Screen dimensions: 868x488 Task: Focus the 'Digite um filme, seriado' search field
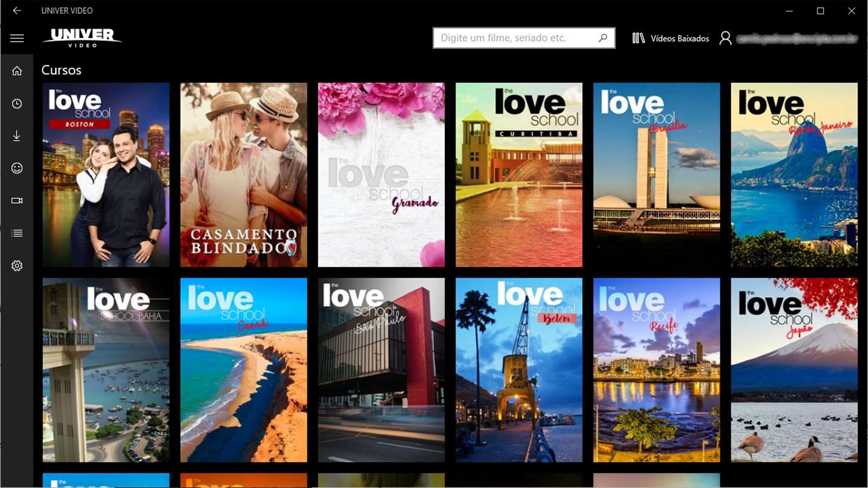(x=524, y=38)
